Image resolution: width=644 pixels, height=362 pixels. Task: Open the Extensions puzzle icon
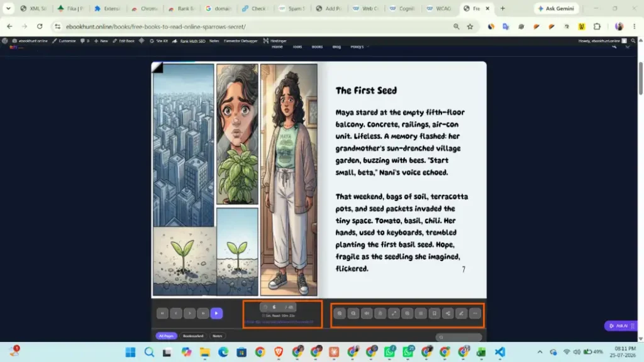point(597,26)
